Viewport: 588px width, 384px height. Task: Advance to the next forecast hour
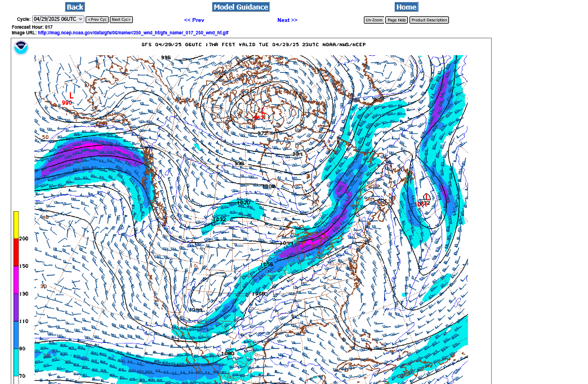click(x=287, y=20)
